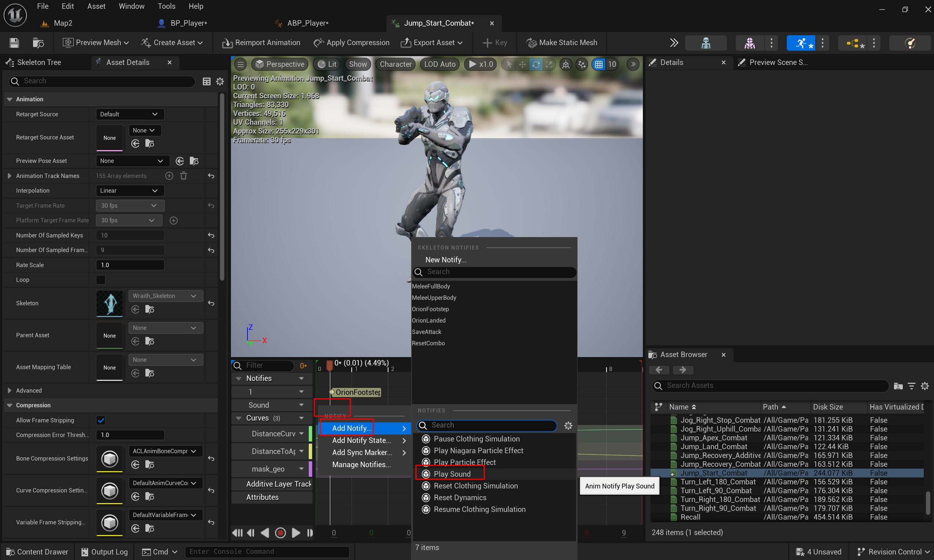Expand the toolbar overflow chevrons
The width and height of the screenshot is (934, 560).
click(674, 43)
